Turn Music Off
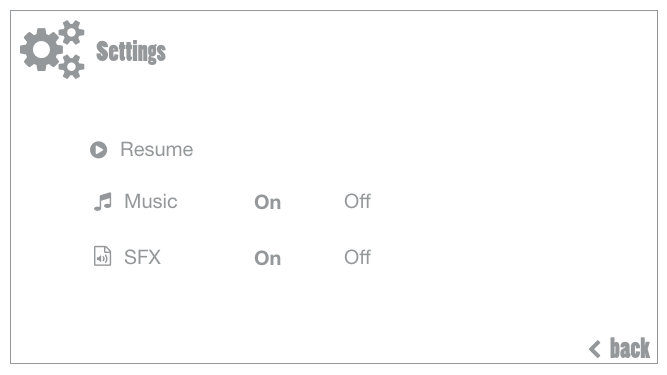This screenshot has width=667, height=375. coord(357,201)
